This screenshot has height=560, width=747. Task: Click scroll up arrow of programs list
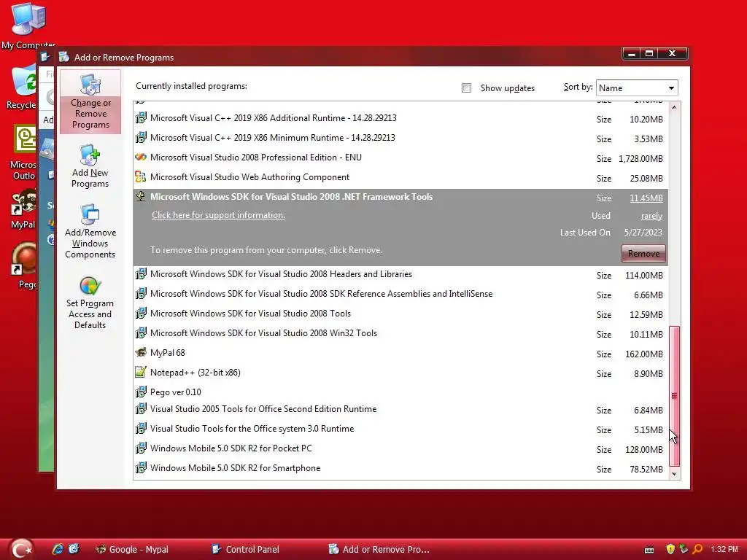[x=674, y=107]
